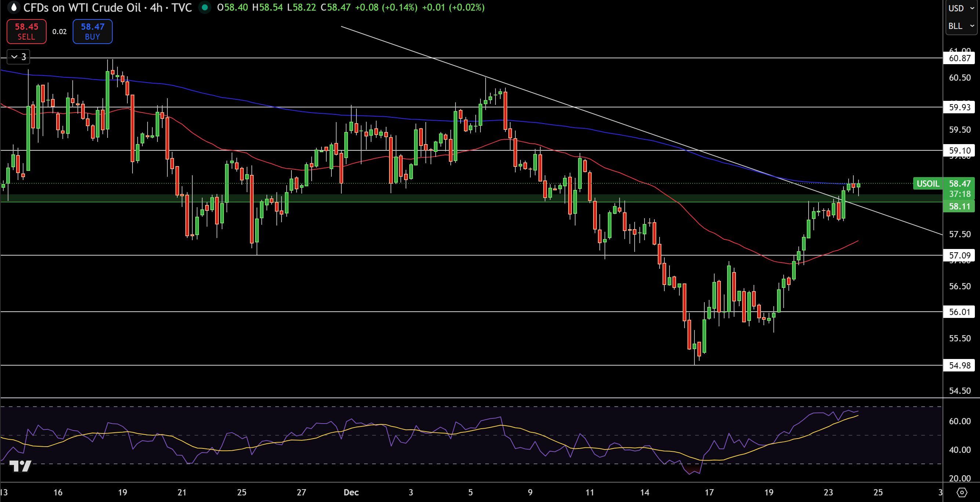This screenshot has height=502, width=980.
Task: Select the 59.93 horizontal line price label
Action: click(x=959, y=107)
